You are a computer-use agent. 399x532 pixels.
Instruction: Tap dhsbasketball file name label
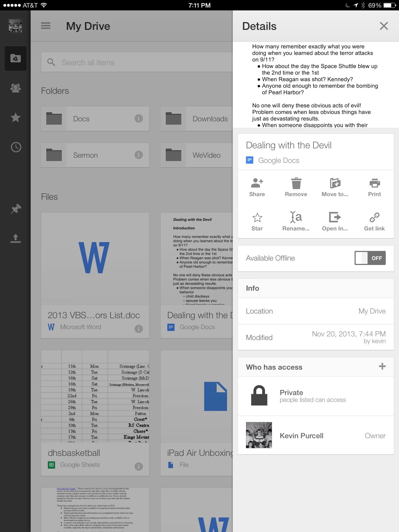click(x=74, y=453)
